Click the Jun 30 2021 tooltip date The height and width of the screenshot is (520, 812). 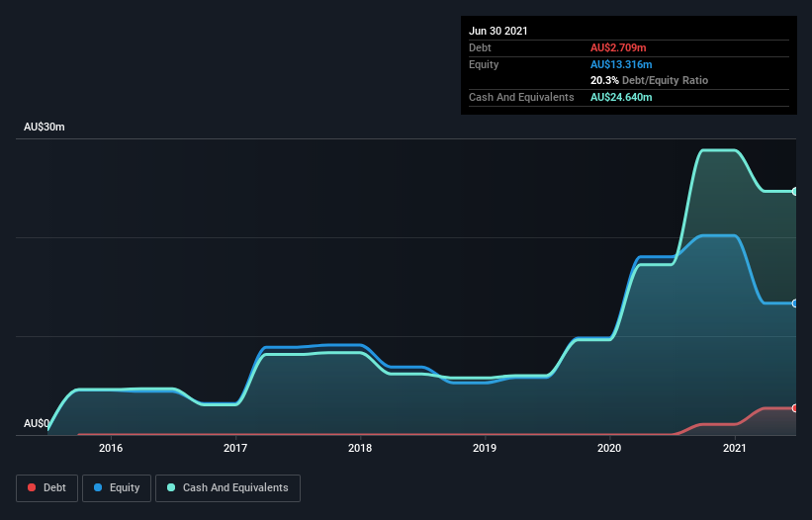coord(498,31)
